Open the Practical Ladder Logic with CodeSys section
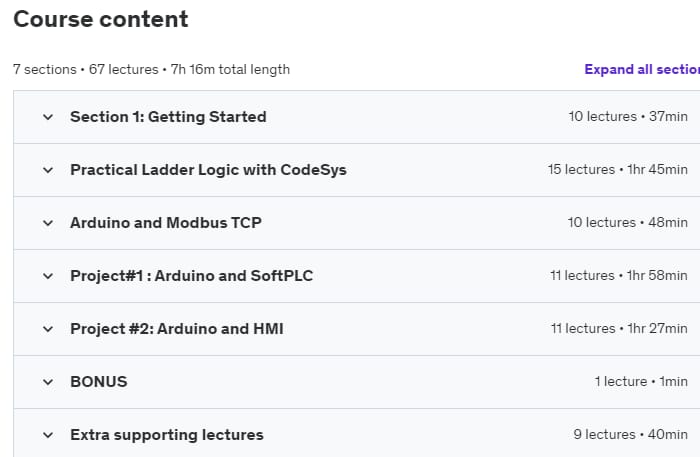This screenshot has height=457, width=700. [208, 170]
